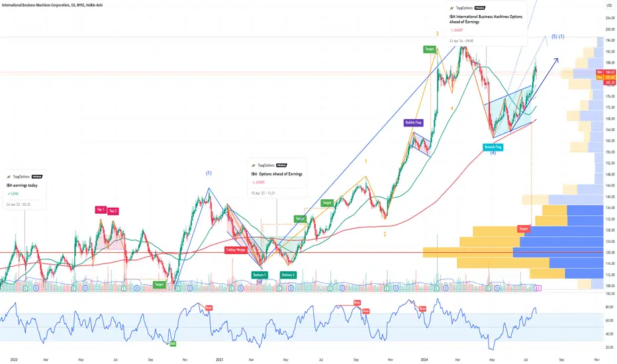The width and height of the screenshot is (617, 364).
Task: Click the red Target label near 128.00
Action: [x=524, y=228]
